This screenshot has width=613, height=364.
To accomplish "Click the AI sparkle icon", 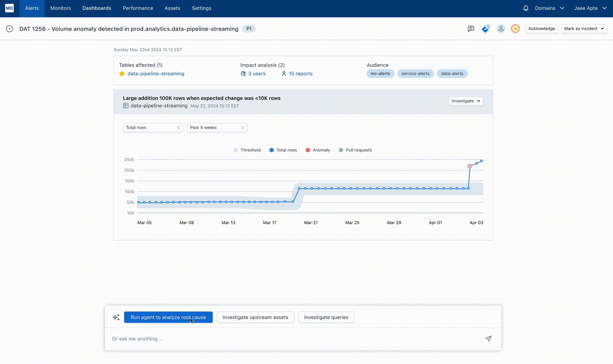I will 116,317.
